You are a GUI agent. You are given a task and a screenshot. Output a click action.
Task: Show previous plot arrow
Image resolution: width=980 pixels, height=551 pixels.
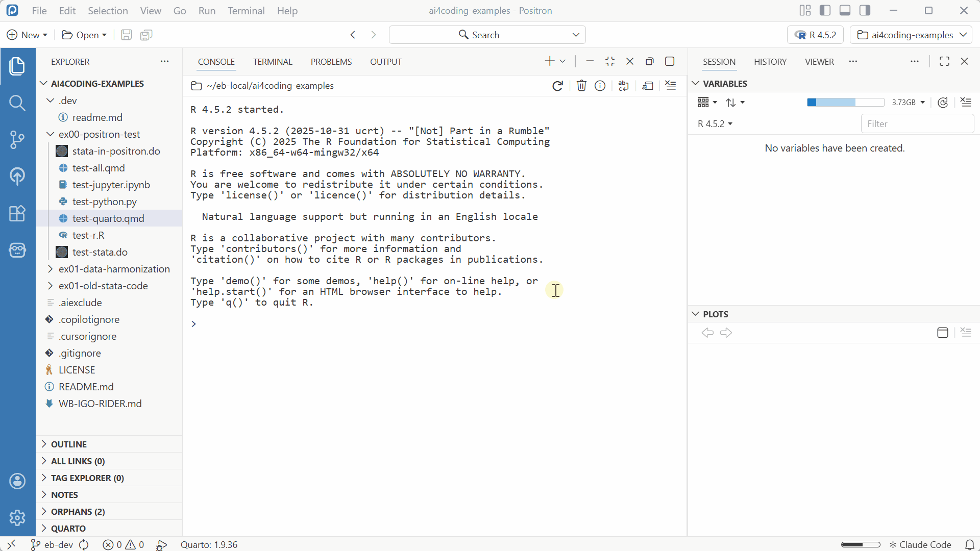[707, 333]
